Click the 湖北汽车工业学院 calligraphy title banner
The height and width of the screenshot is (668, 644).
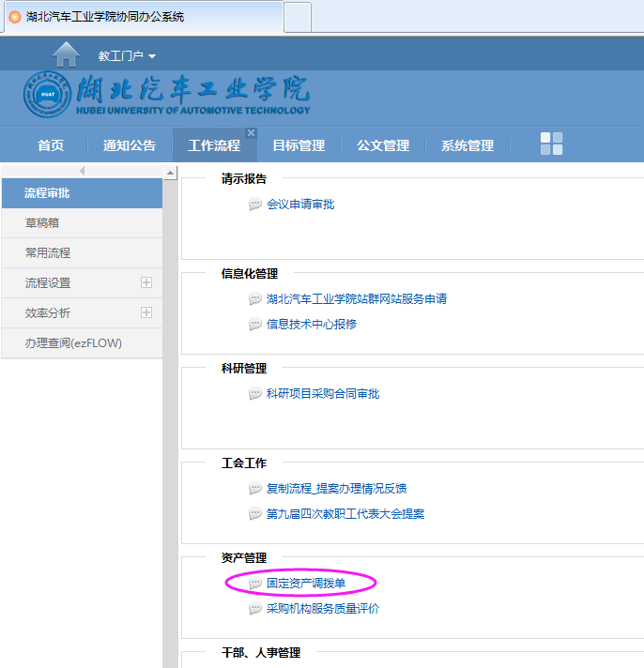[x=193, y=95]
